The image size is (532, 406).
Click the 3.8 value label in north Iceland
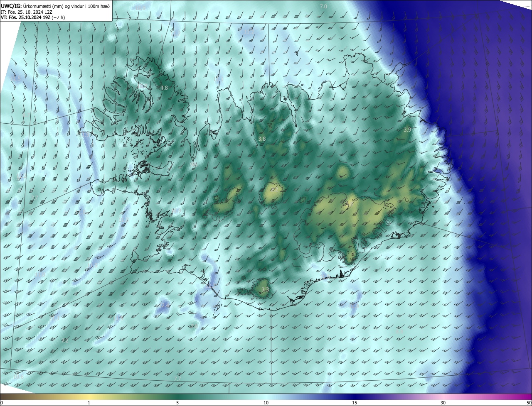pos(262,139)
